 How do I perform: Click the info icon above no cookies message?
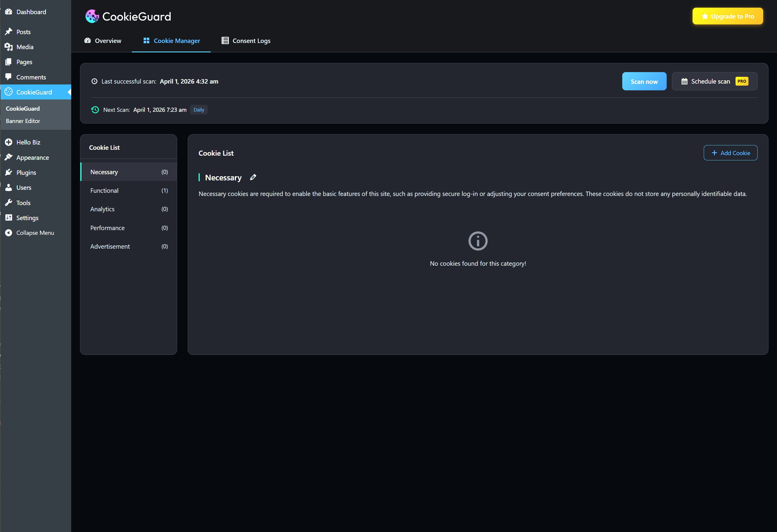pyautogui.click(x=478, y=241)
